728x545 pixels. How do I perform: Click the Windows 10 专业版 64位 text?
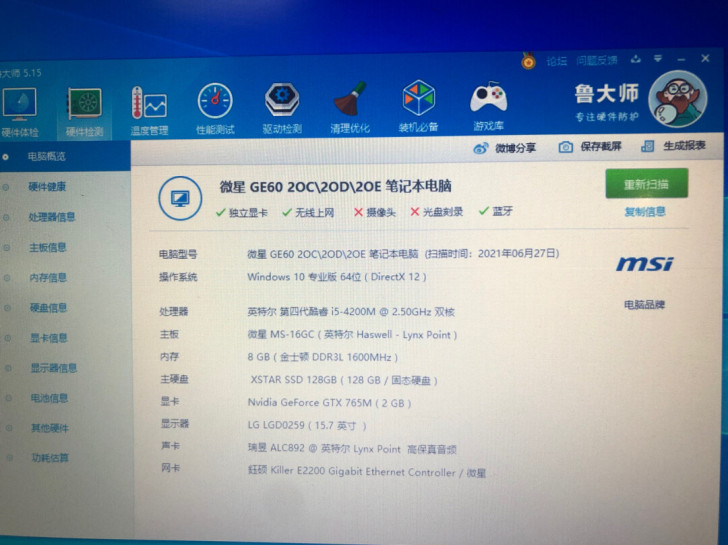tap(337, 277)
